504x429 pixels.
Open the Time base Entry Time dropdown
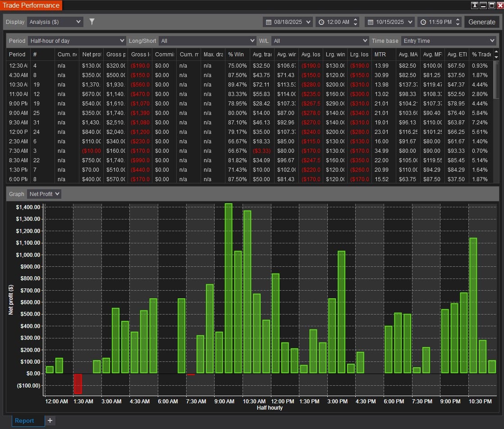coord(448,41)
